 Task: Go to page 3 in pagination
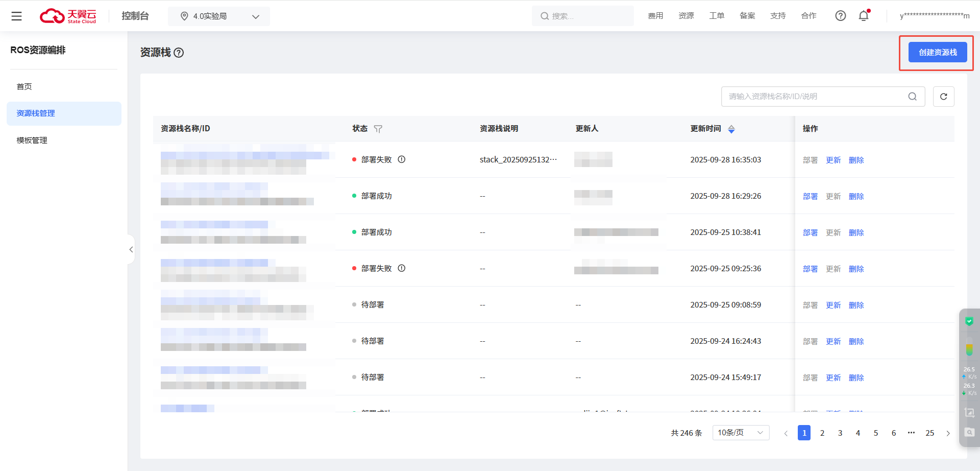pyautogui.click(x=840, y=433)
